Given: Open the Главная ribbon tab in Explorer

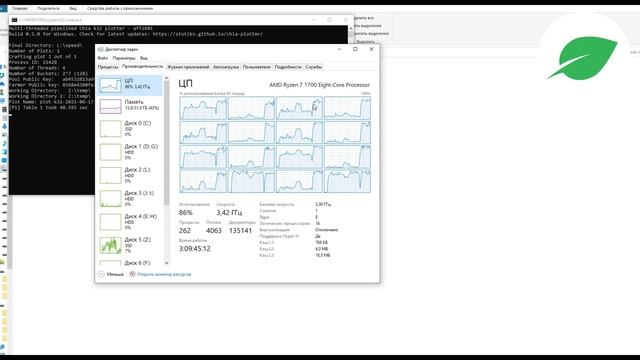Looking at the screenshot, I should [x=20, y=8].
